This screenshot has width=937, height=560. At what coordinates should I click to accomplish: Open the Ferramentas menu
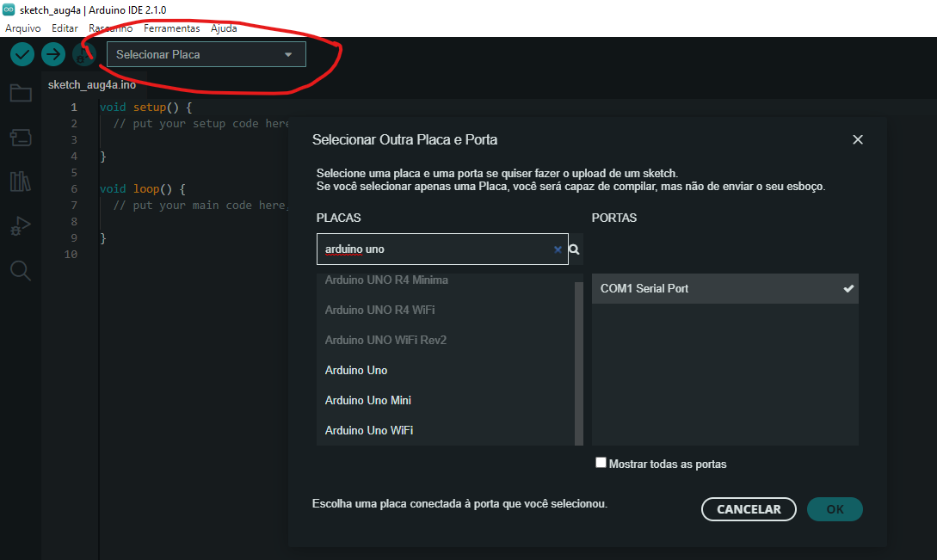coord(171,28)
